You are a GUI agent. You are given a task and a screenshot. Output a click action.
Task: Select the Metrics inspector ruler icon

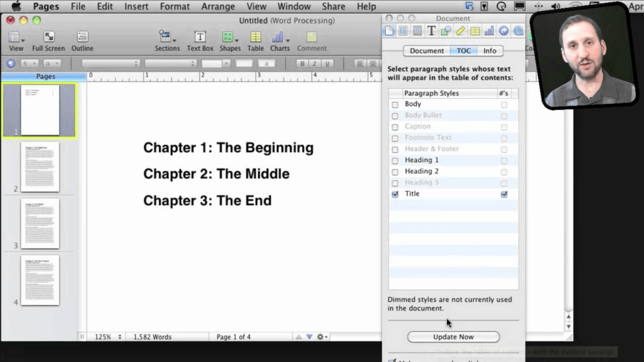pos(460,31)
